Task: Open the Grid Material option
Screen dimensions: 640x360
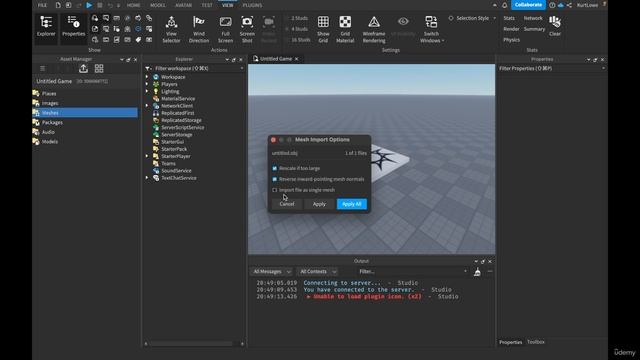Action: tap(345, 29)
